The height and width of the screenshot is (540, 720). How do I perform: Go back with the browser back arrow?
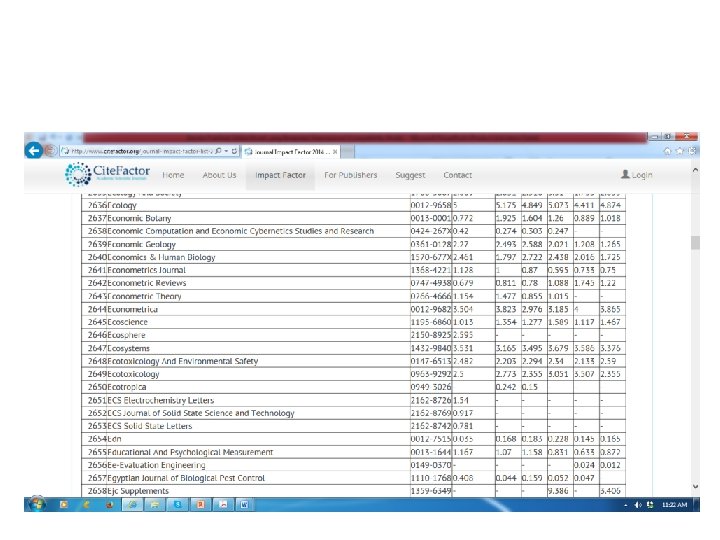click(34, 150)
